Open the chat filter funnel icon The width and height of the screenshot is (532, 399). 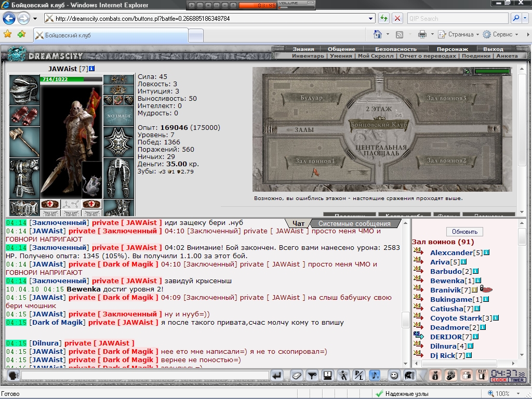312,376
